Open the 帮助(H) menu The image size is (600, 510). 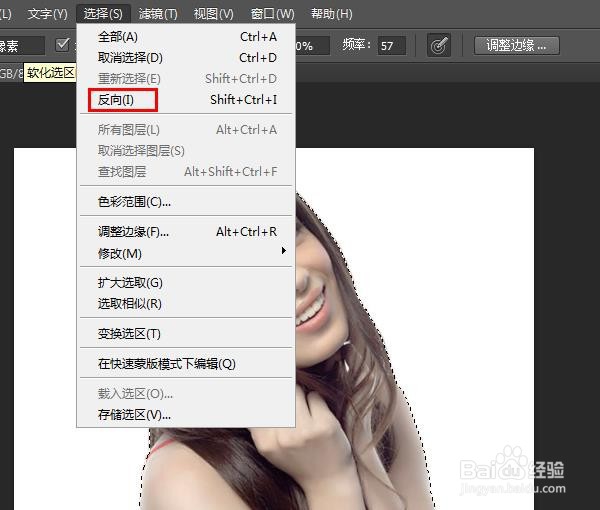[331, 14]
